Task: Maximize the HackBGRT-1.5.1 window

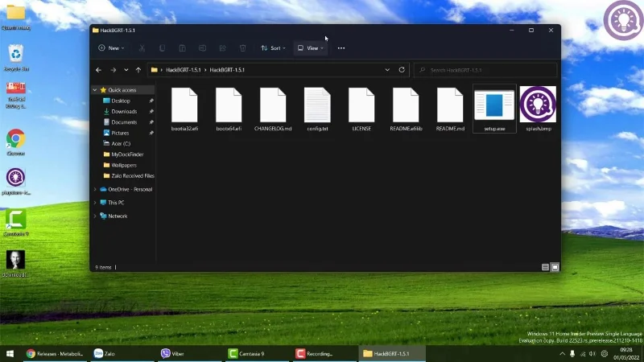Action: (x=531, y=31)
